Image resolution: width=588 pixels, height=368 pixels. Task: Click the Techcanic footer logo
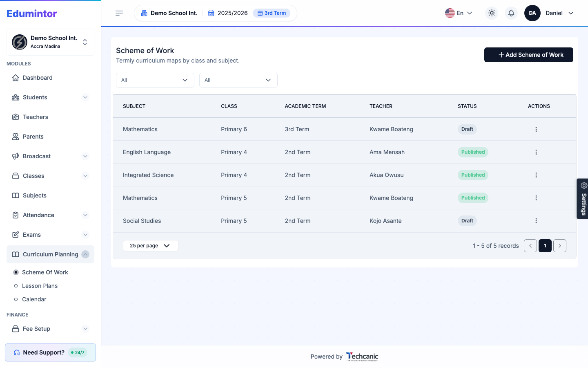(362, 357)
